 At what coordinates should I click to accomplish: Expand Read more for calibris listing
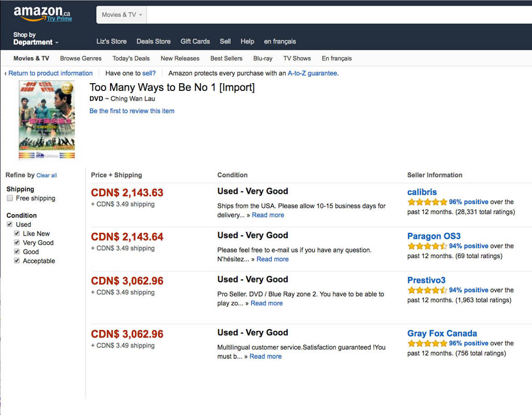268,215
